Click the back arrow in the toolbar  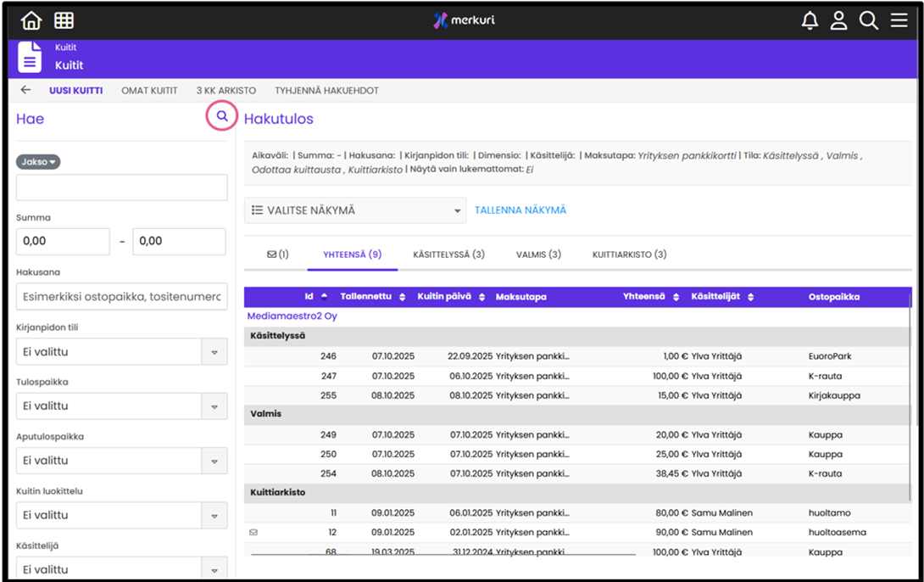click(x=25, y=90)
